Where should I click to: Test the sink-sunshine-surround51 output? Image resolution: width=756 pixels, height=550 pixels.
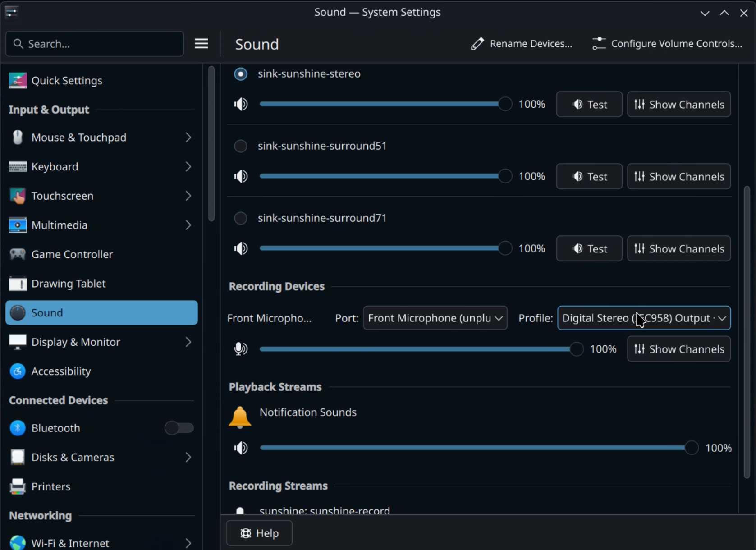pyautogui.click(x=589, y=176)
